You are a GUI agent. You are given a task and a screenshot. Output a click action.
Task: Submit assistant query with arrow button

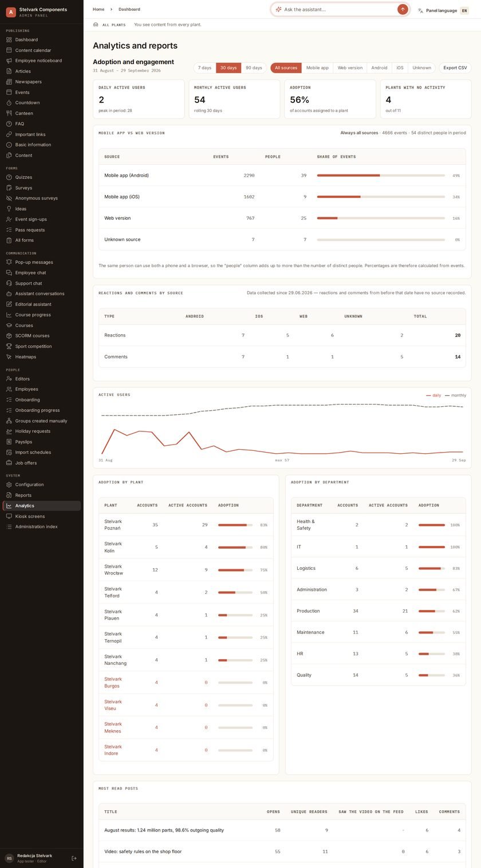403,9
